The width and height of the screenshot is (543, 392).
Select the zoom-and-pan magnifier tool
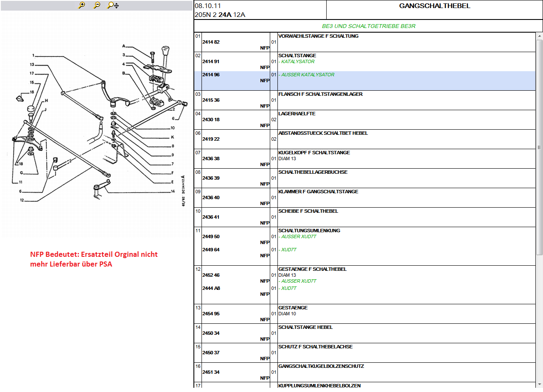(113, 5)
